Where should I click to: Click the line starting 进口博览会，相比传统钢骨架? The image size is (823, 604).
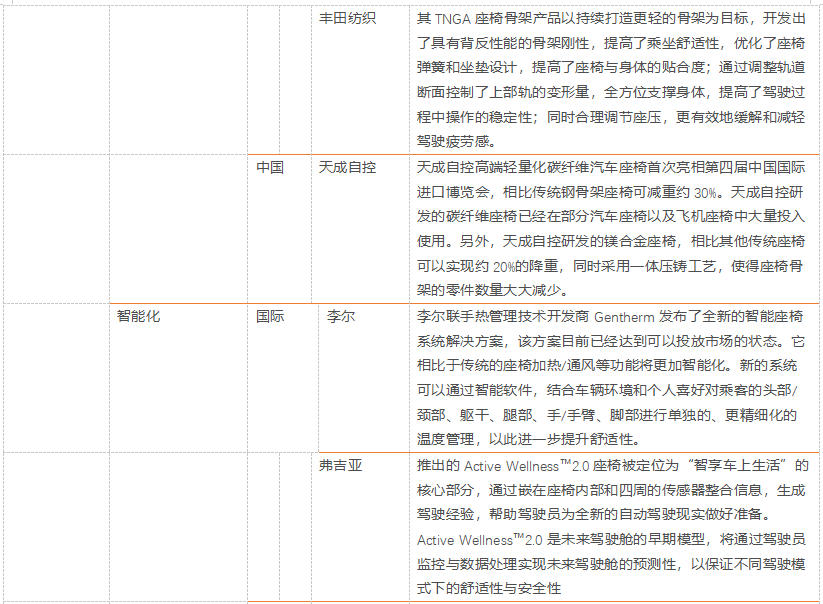point(610,192)
